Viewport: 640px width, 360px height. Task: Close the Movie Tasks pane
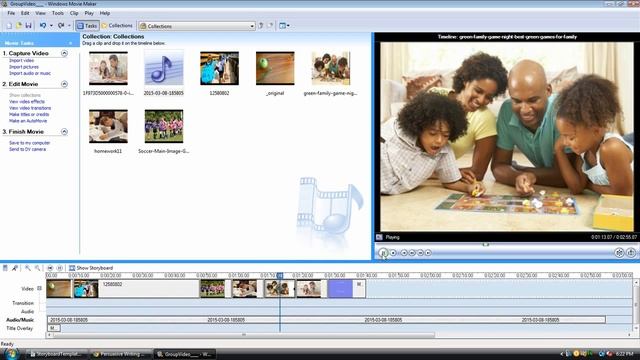click(71, 43)
